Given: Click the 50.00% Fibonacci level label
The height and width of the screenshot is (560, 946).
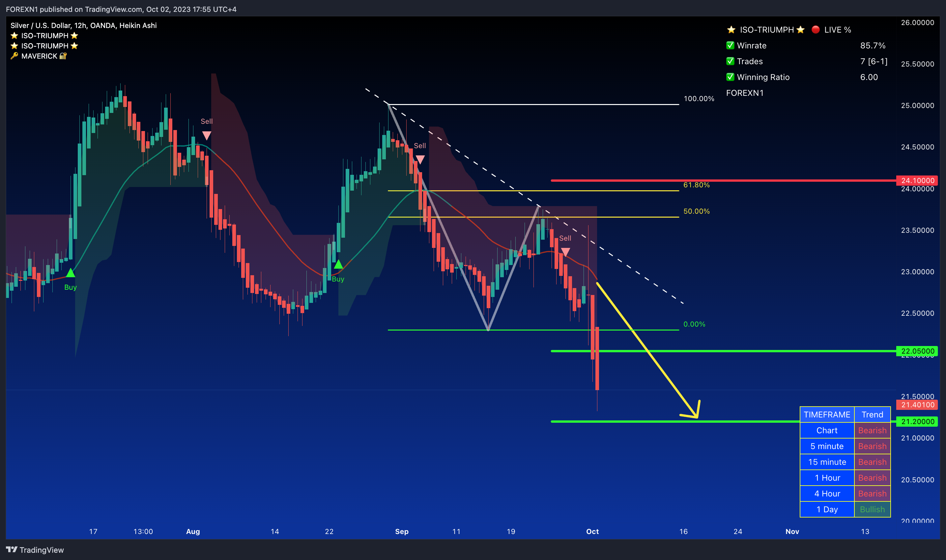Looking at the screenshot, I should click(x=697, y=211).
